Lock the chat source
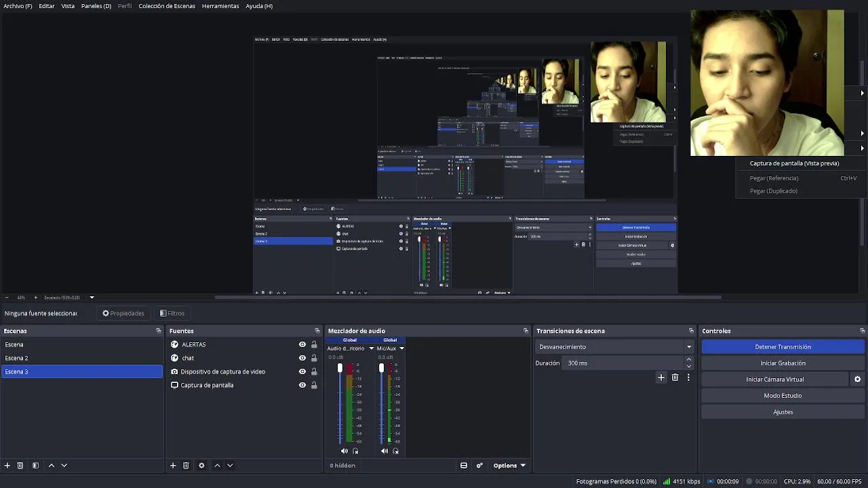This screenshot has width=868, height=488. click(314, 358)
